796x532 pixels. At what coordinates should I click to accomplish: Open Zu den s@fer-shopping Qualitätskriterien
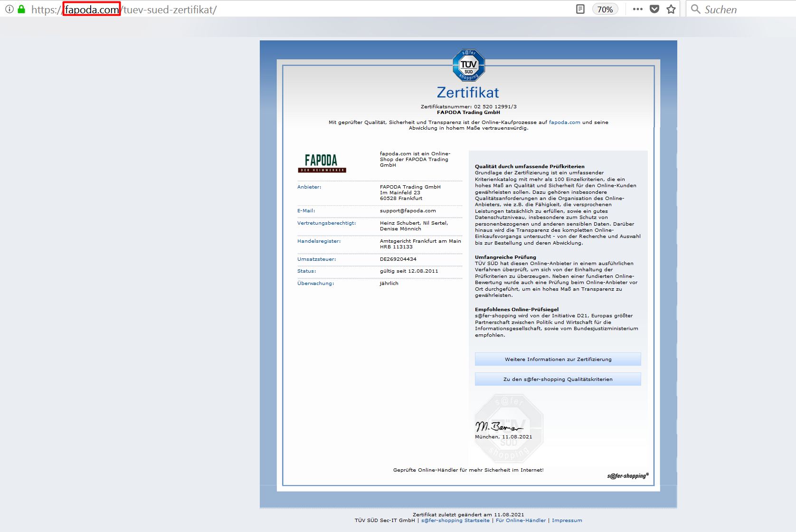(x=558, y=379)
